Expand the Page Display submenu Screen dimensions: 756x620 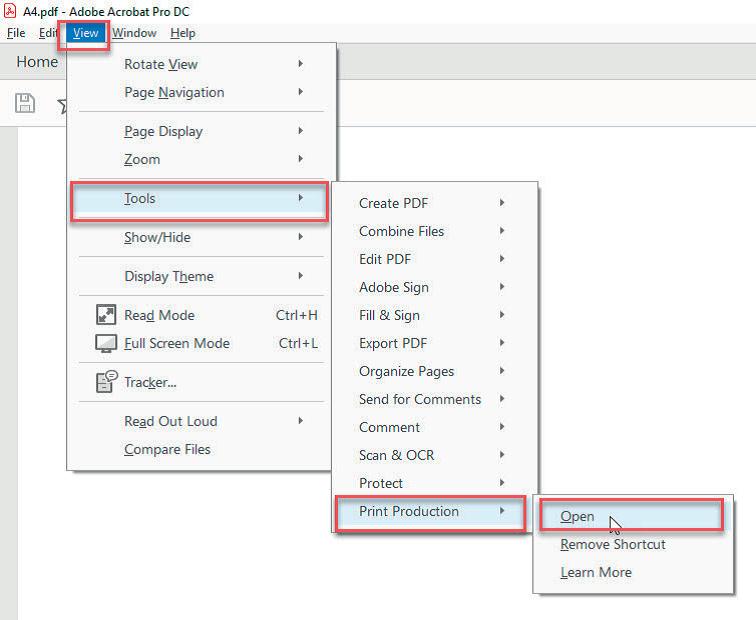click(x=200, y=131)
